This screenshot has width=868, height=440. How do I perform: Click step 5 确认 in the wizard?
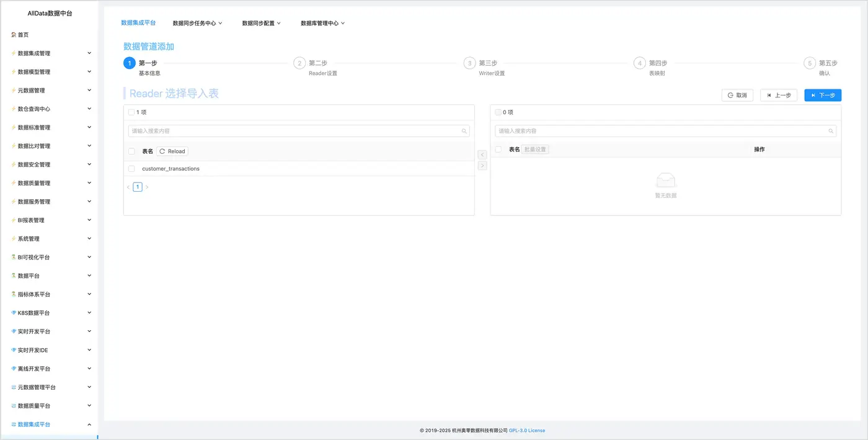pyautogui.click(x=821, y=68)
